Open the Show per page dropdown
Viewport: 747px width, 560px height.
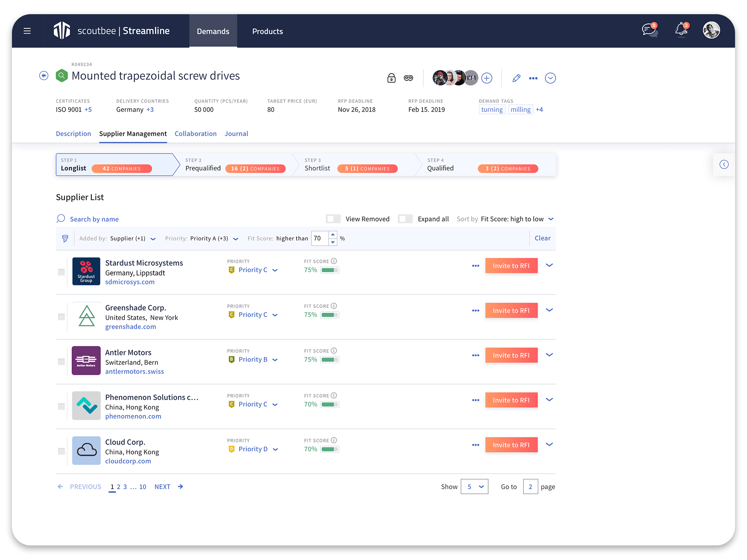tap(474, 486)
